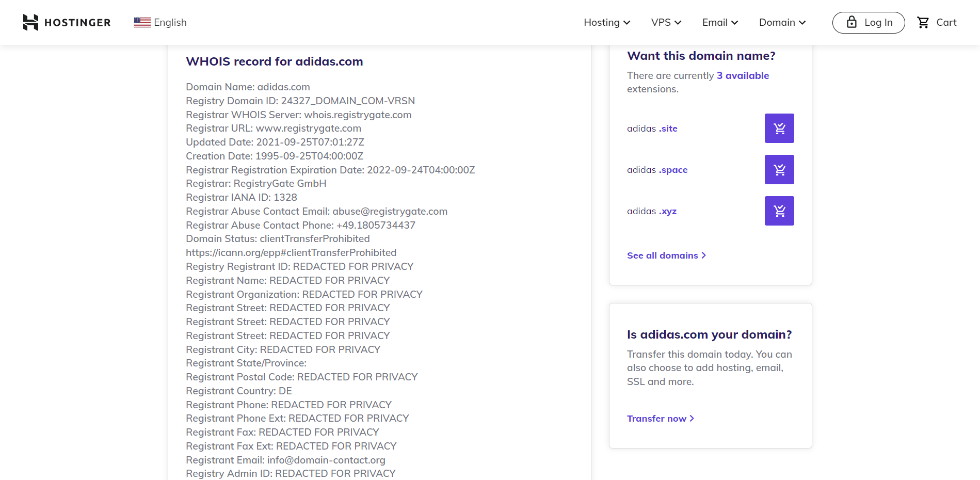Click the icann.org clientTransferProhibited URL text
980x480 pixels.
[x=291, y=252]
